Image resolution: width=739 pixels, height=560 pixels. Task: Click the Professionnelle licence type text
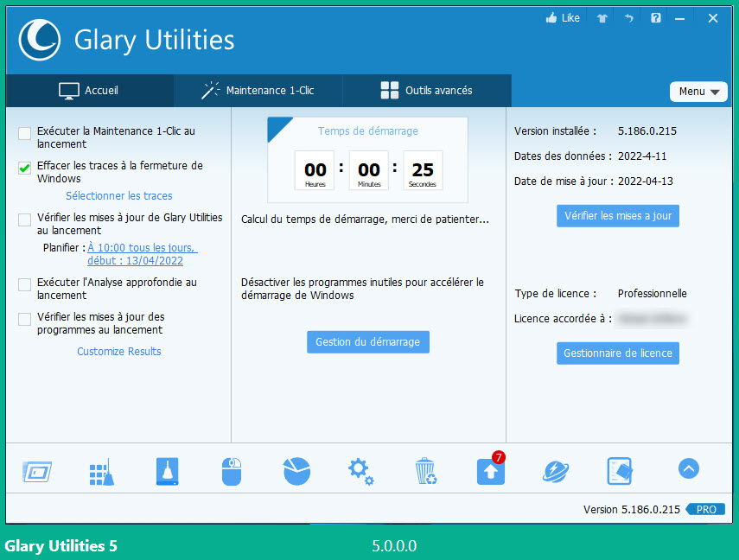[653, 293]
